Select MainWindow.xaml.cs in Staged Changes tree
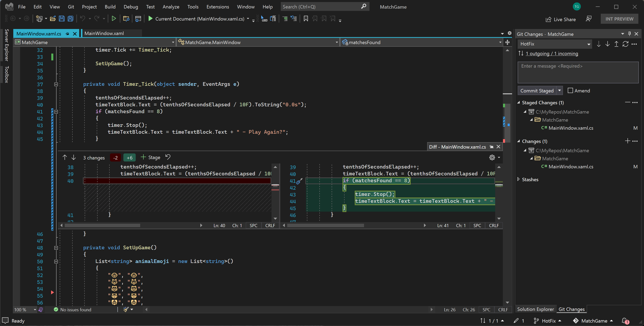The height and width of the screenshot is (326, 644). click(x=570, y=128)
